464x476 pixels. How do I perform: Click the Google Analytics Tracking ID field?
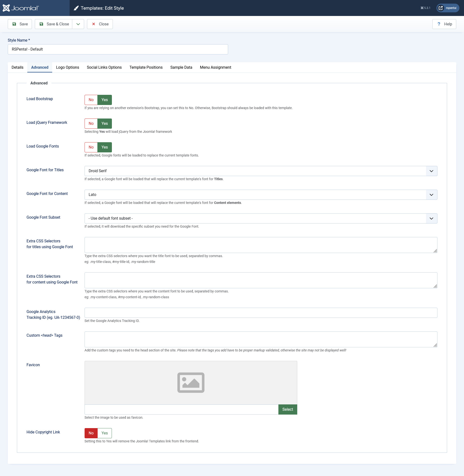[x=261, y=313]
